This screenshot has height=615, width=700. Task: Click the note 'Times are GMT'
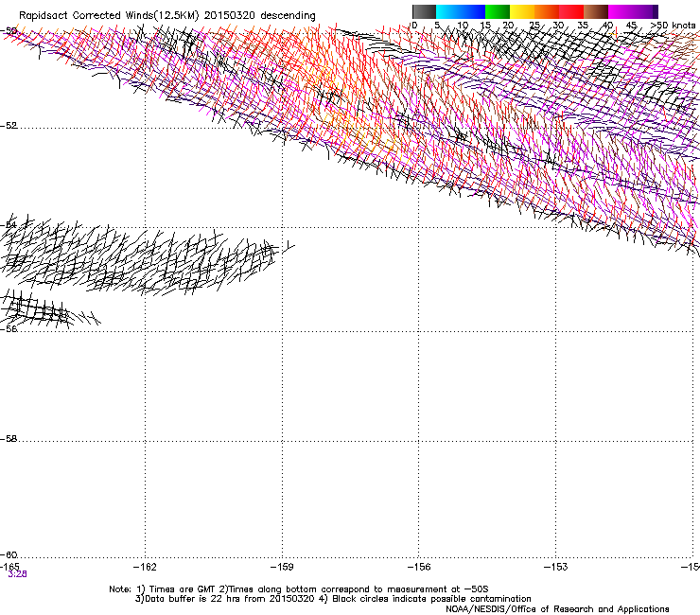point(182,589)
